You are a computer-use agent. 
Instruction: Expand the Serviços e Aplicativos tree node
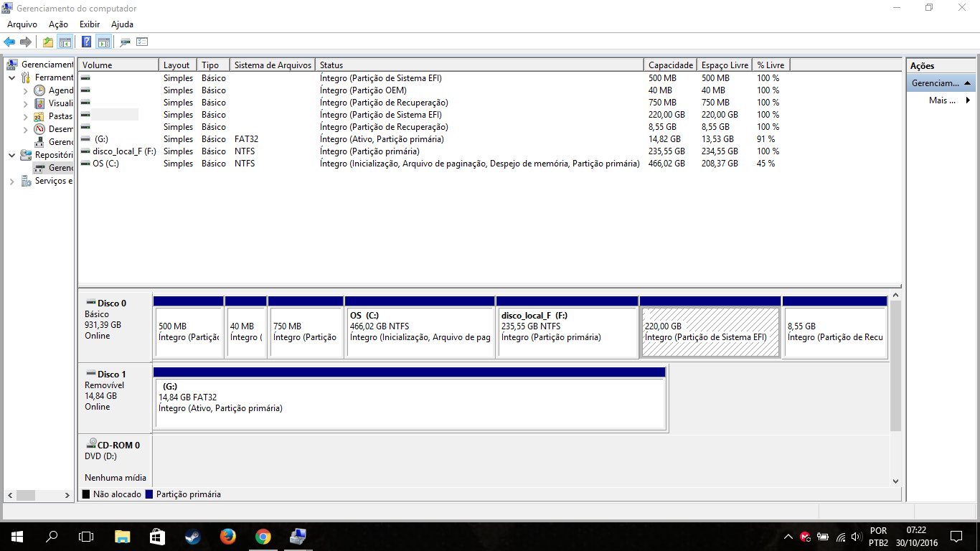(12, 182)
